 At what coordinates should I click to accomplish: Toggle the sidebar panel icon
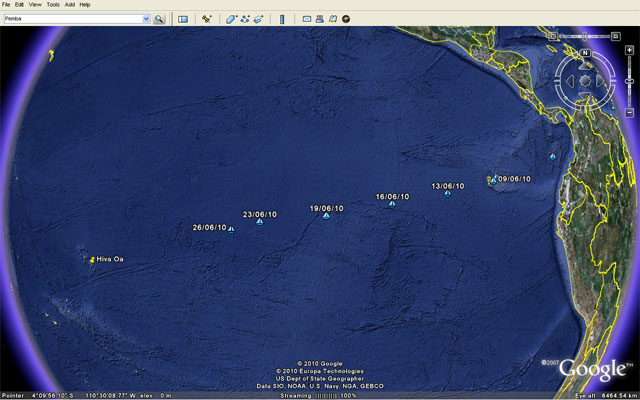[x=183, y=19]
